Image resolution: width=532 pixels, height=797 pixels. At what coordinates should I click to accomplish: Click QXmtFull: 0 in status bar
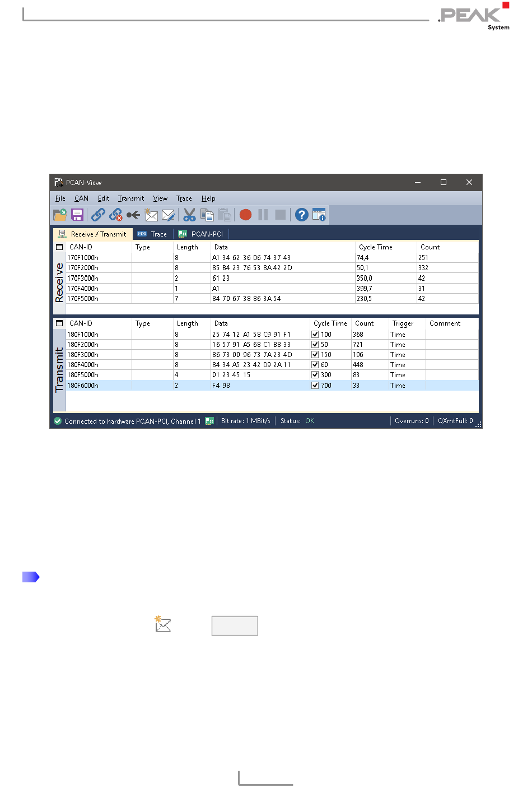tap(455, 421)
